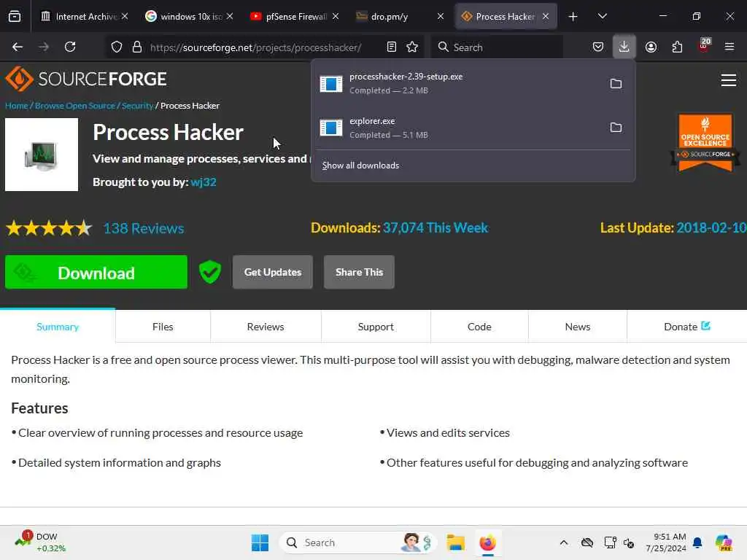747x560 pixels.
Task: Close the Internet Archive tab
Action: pyautogui.click(x=125, y=17)
